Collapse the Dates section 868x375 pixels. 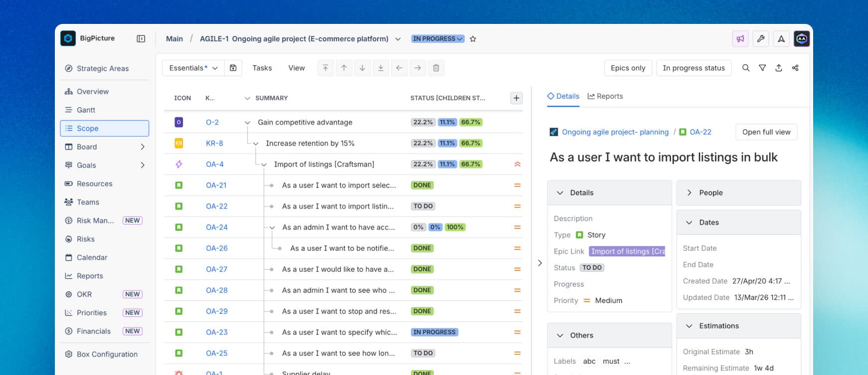pos(689,222)
